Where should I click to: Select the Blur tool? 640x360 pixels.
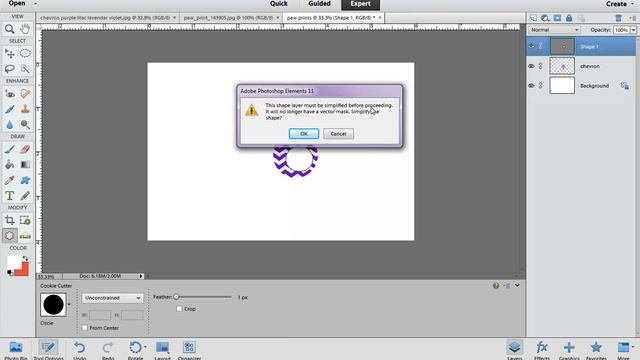9,124
